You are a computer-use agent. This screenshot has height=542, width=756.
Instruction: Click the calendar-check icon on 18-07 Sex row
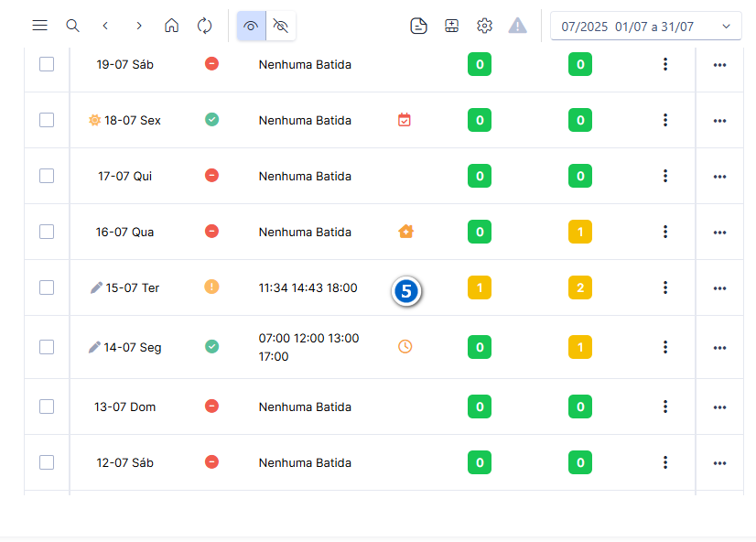point(405,120)
